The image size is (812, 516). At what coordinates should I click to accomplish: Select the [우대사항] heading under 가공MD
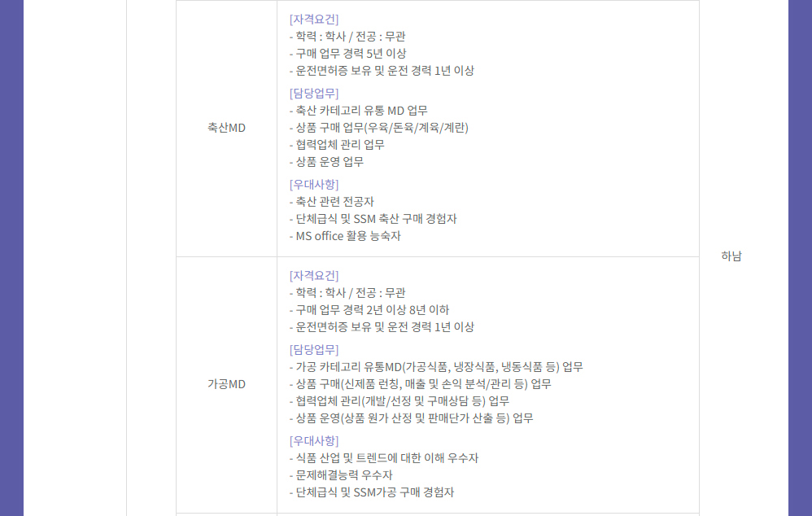point(314,441)
